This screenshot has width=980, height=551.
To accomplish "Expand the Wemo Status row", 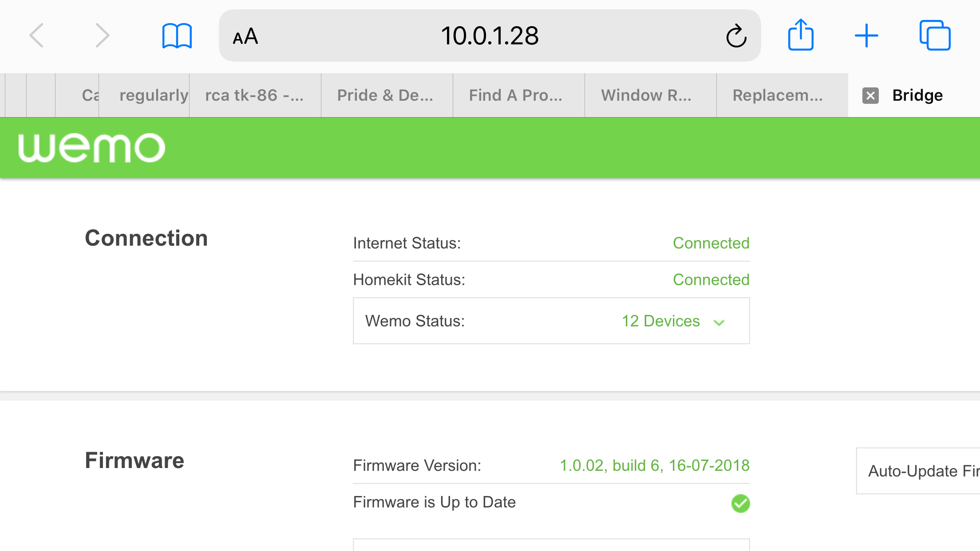I will click(x=551, y=321).
